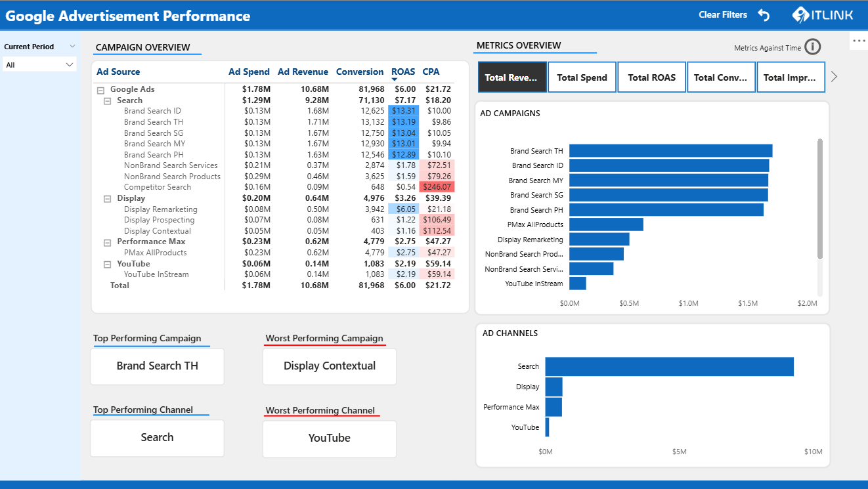Collapse the Google Ads tree node

click(101, 89)
